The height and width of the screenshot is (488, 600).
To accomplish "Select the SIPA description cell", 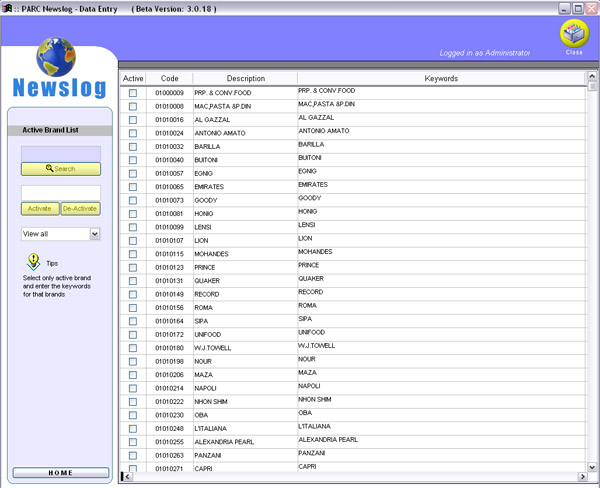I will (x=245, y=321).
